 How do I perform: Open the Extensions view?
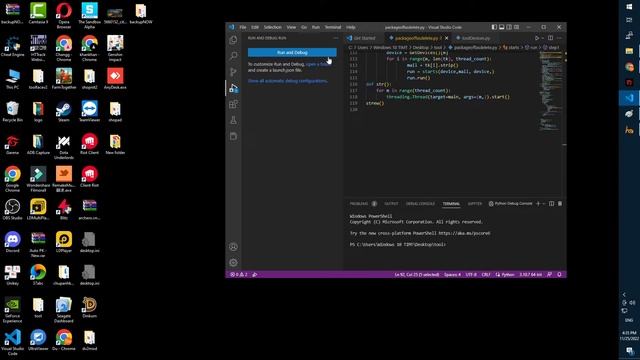233,104
